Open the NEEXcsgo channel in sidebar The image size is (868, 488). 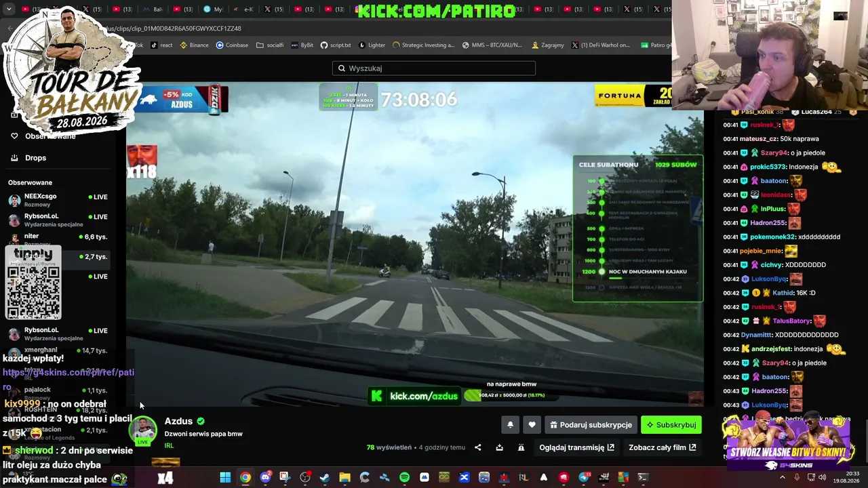point(58,200)
